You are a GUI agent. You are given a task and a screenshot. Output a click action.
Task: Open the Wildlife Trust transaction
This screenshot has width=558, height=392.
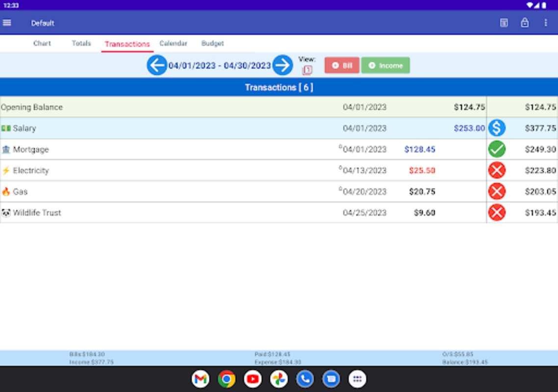279,212
